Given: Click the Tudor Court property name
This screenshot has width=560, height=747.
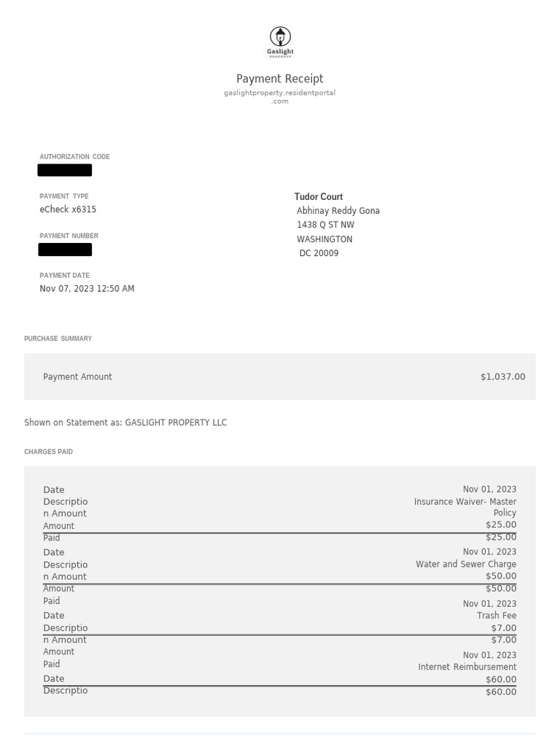Looking at the screenshot, I should (x=319, y=197).
